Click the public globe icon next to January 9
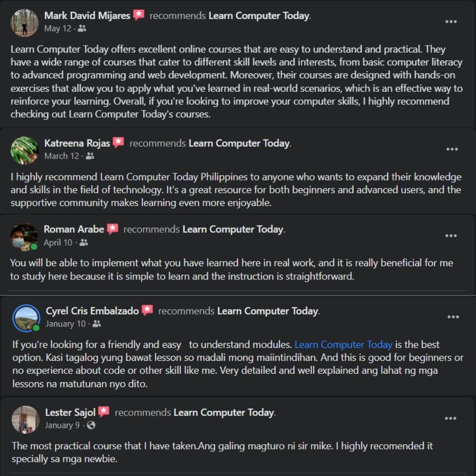 pyautogui.click(x=91, y=426)
